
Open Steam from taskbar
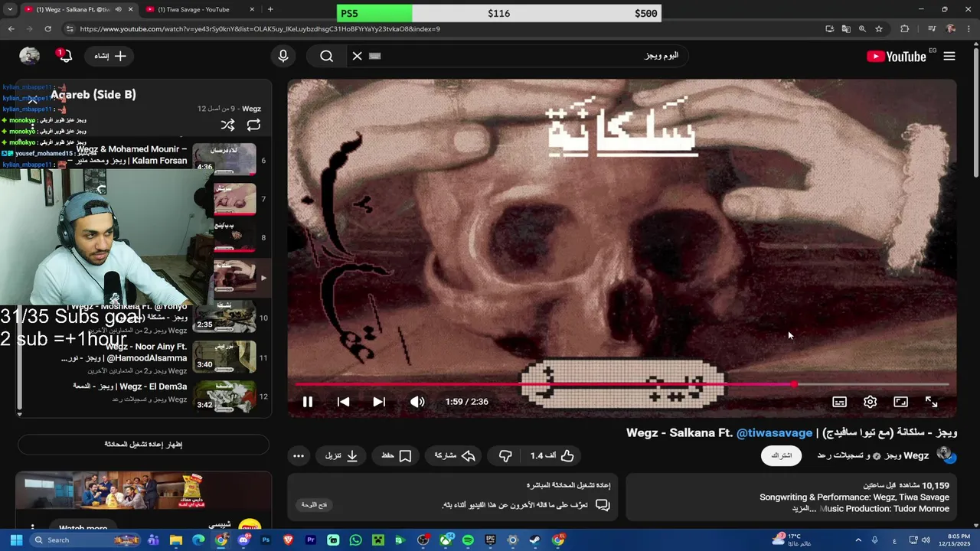[x=535, y=540]
